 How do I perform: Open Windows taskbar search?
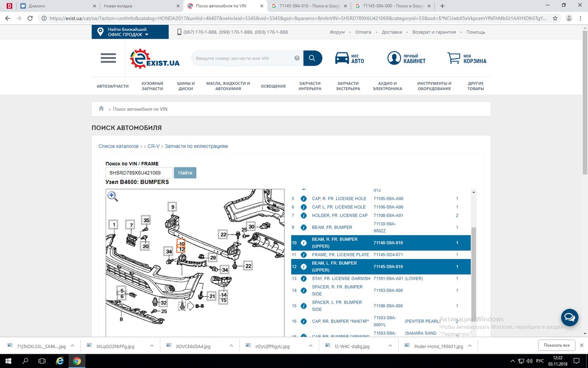tap(25, 361)
